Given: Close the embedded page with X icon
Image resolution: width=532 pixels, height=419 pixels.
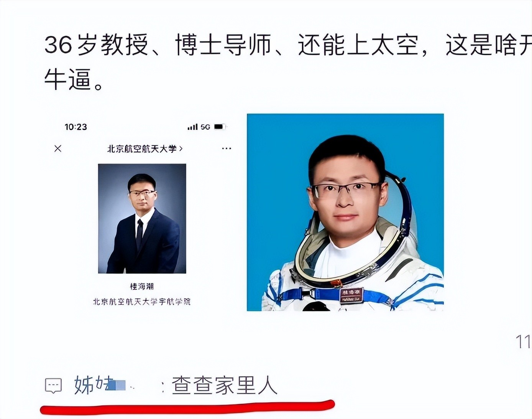Looking at the screenshot, I should 58,148.
